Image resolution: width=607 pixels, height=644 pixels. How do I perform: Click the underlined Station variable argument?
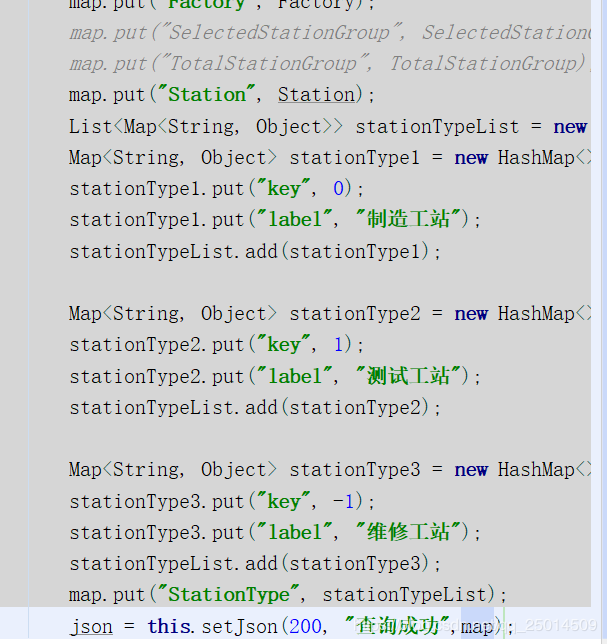coord(316,95)
